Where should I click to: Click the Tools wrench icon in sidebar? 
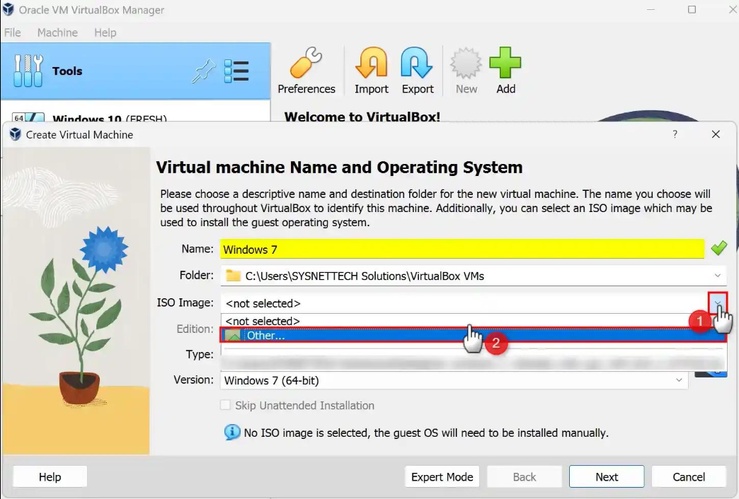click(x=28, y=71)
